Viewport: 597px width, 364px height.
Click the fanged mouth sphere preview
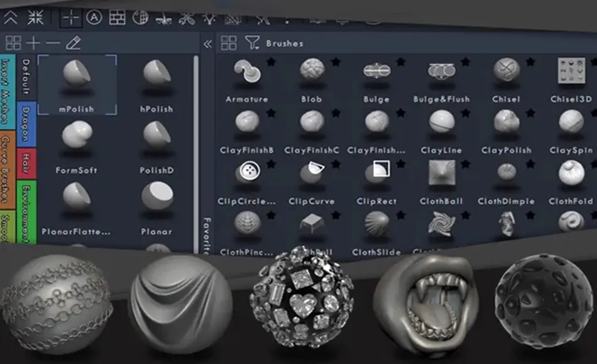click(x=425, y=305)
